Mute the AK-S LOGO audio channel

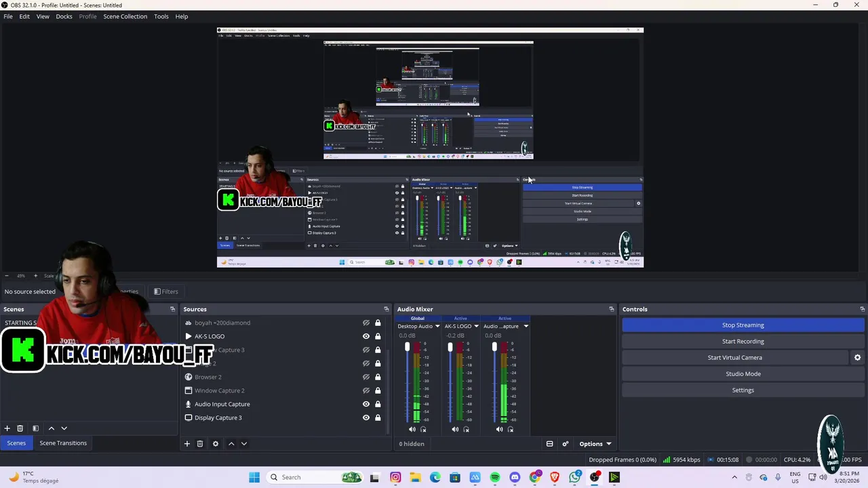(455, 429)
